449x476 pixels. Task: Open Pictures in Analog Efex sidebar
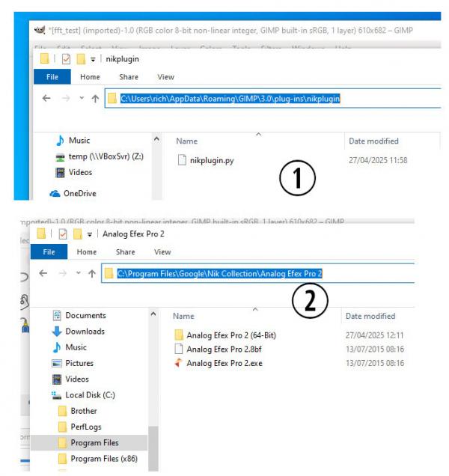click(79, 363)
